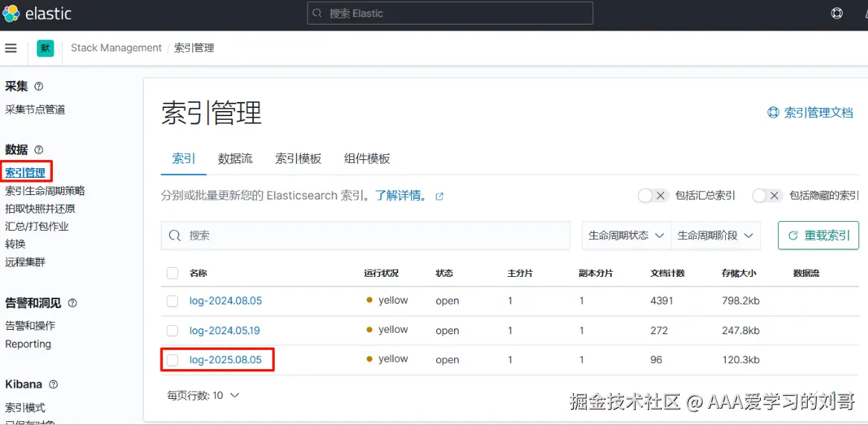Screen dimensions: 868x425
Task: Toggle 包括汇总索引 switch
Action: 654,195
